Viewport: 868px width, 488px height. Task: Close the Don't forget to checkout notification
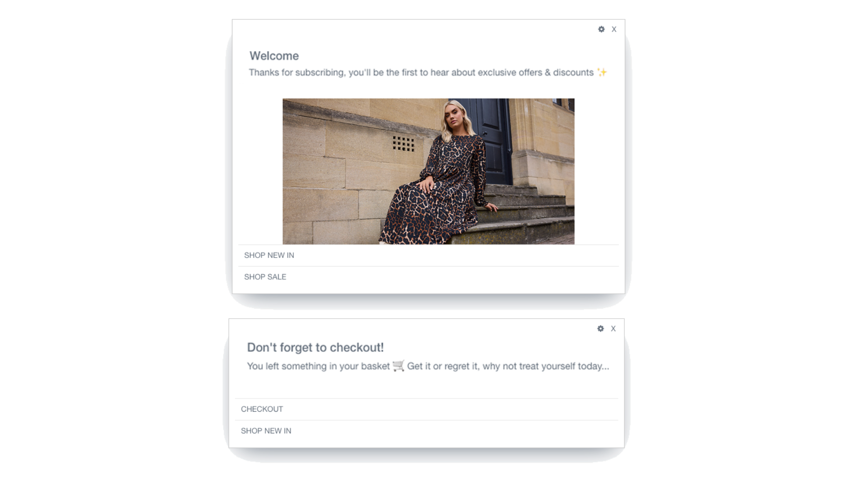click(613, 329)
